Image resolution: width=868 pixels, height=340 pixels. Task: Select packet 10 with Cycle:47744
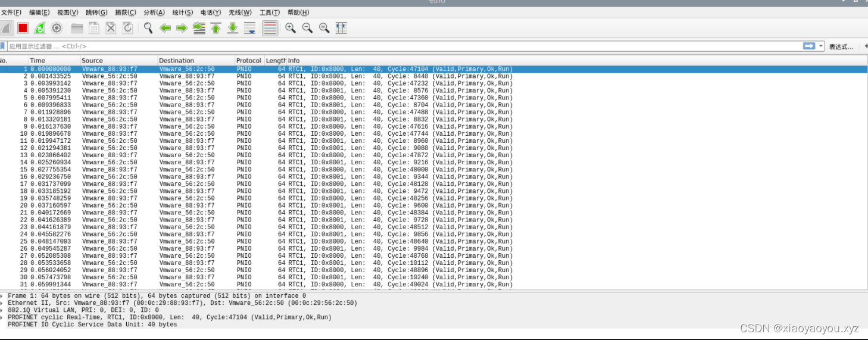click(x=434, y=133)
